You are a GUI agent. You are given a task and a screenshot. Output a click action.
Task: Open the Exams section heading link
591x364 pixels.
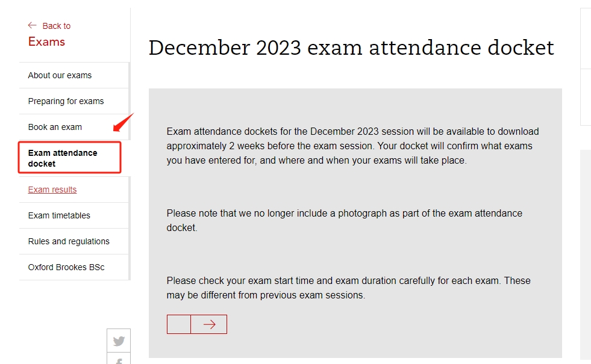[46, 42]
